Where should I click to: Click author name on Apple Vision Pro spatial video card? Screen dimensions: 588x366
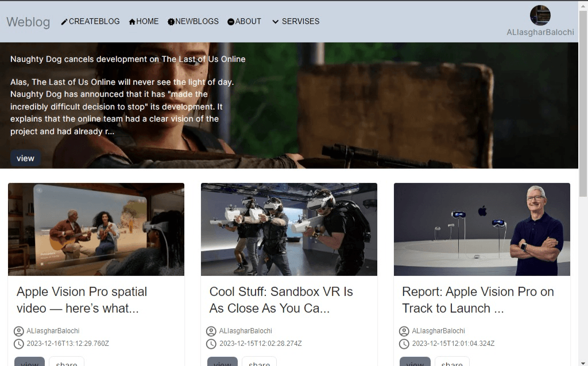pos(53,331)
